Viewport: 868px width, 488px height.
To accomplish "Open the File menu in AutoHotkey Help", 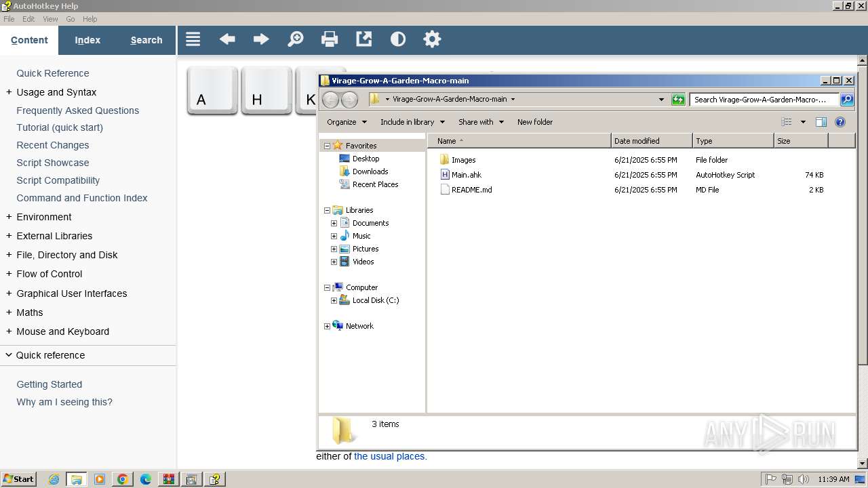I will tap(9, 19).
